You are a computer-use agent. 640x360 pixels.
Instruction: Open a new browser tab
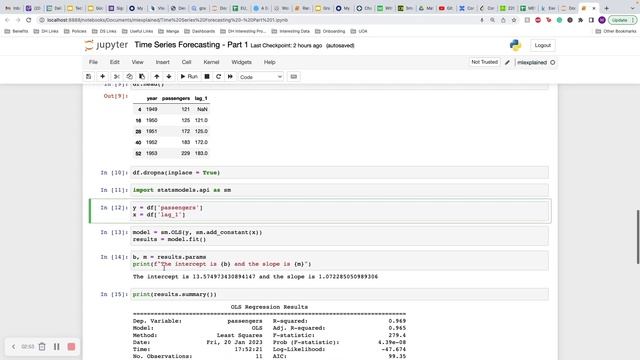[607, 8]
